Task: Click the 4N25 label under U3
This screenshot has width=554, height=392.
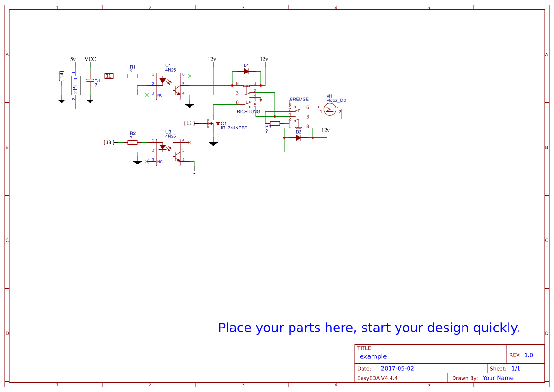Action: pos(171,136)
